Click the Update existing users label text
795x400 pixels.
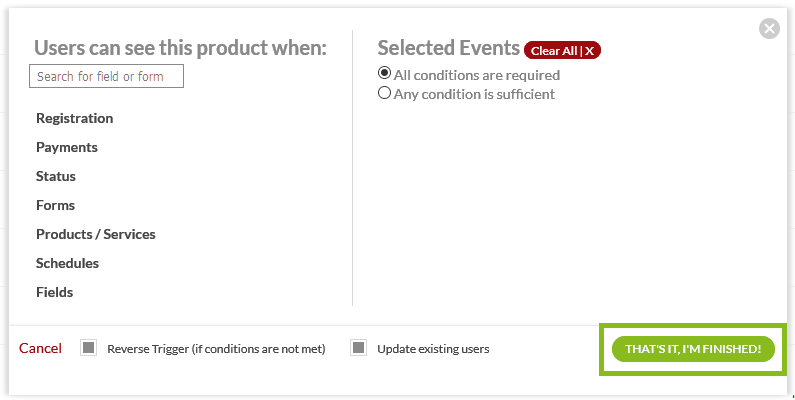click(433, 349)
